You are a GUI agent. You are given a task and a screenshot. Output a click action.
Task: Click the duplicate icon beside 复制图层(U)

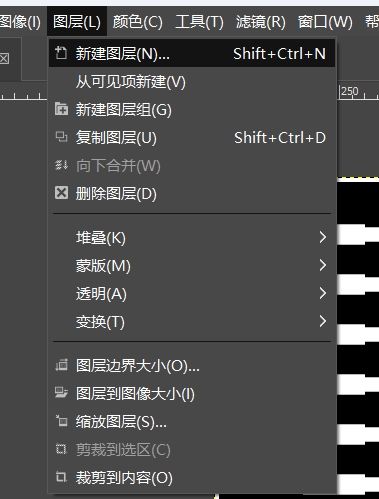pos(61,137)
